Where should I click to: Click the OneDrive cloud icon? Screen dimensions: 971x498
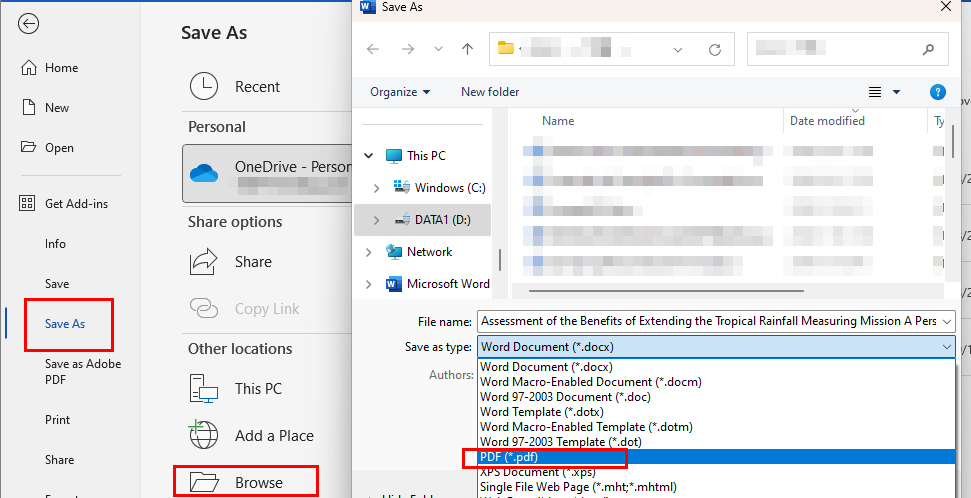coord(204,173)
